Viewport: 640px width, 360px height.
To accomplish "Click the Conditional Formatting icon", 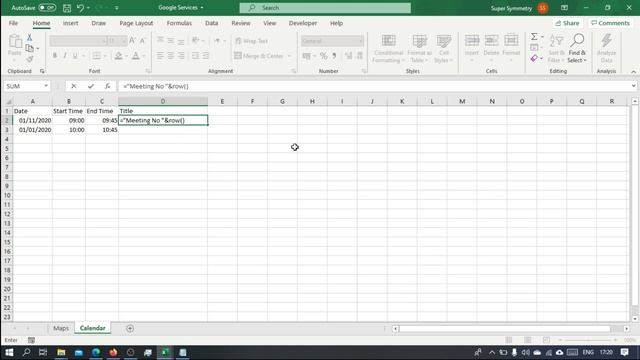I will click(x=388, y=41).
